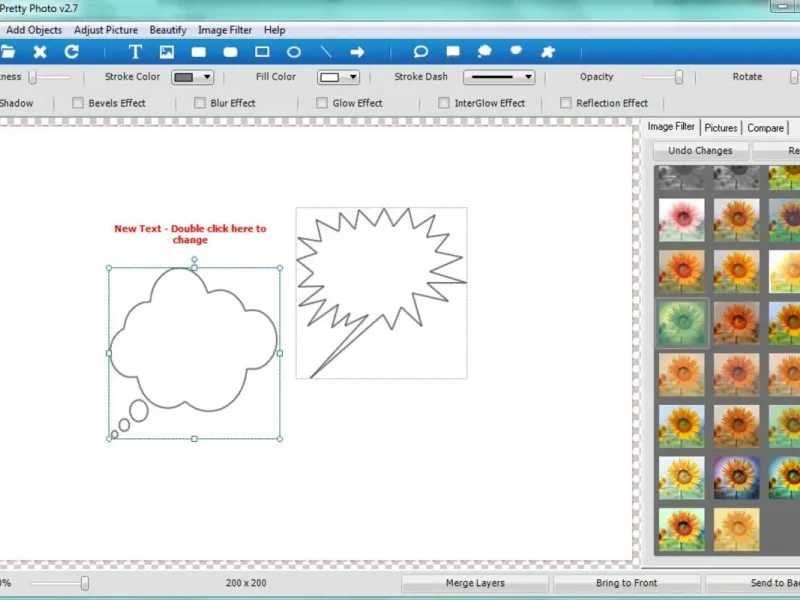Add the small oval speech bubble
Screen dimensions: 800x600
(x=516, y=51)
